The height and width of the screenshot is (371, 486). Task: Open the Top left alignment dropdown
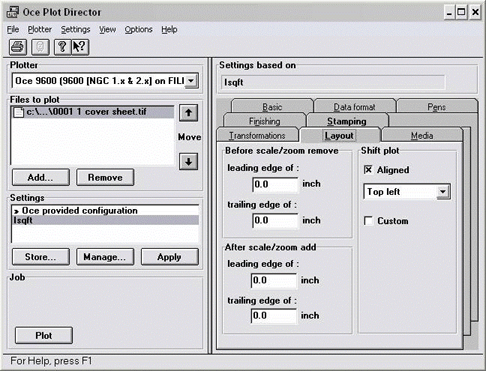[x=443, y=192]
